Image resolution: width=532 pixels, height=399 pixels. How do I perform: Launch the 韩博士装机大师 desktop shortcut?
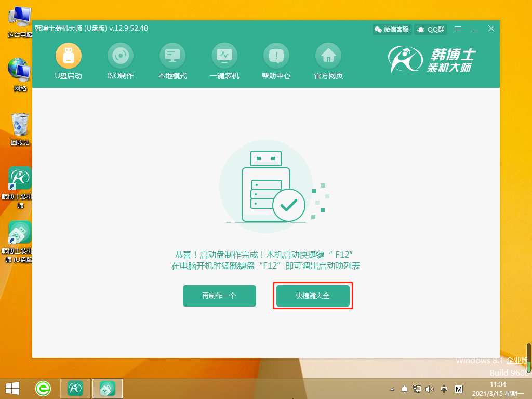coord(19,178)
